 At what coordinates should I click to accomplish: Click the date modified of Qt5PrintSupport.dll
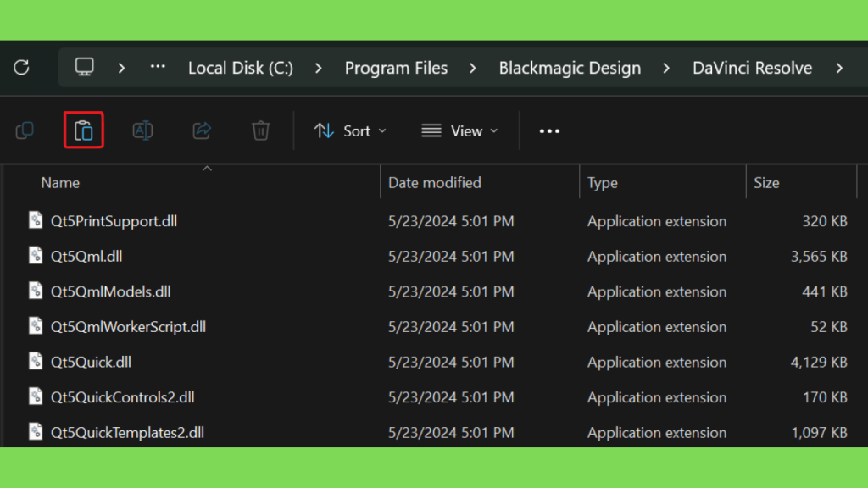coord(451,221)
